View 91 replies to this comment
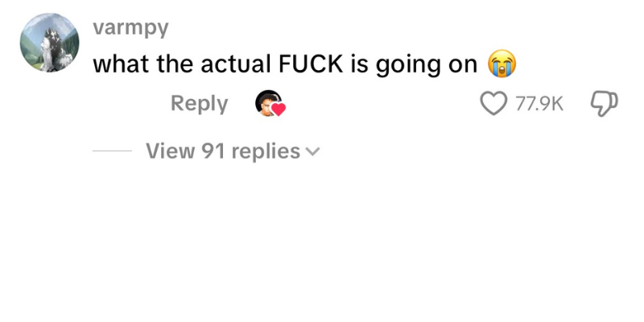The image size is (644, 322). [233, 151]
